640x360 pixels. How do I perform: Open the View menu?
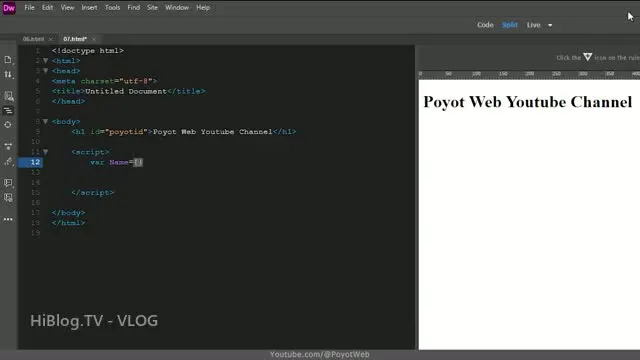tap(67, 8)
